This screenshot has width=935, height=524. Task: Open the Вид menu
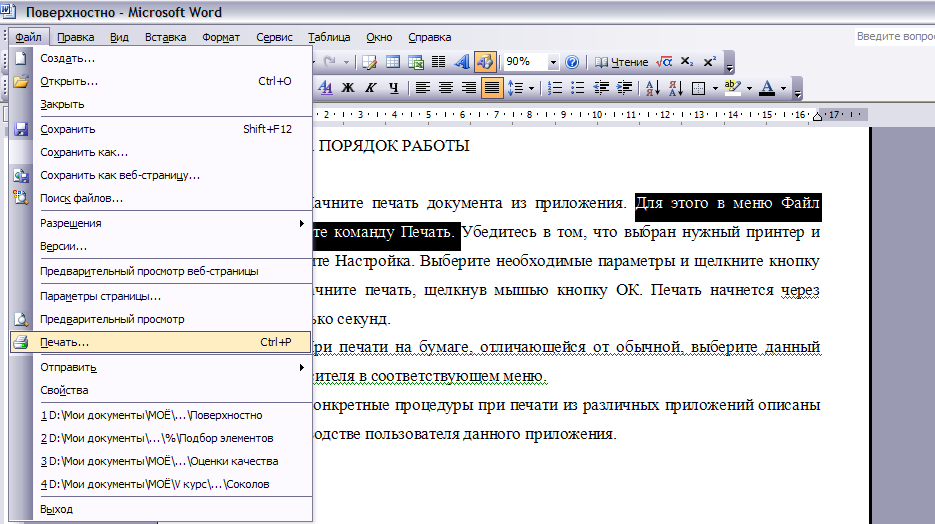tap(119, 37)
